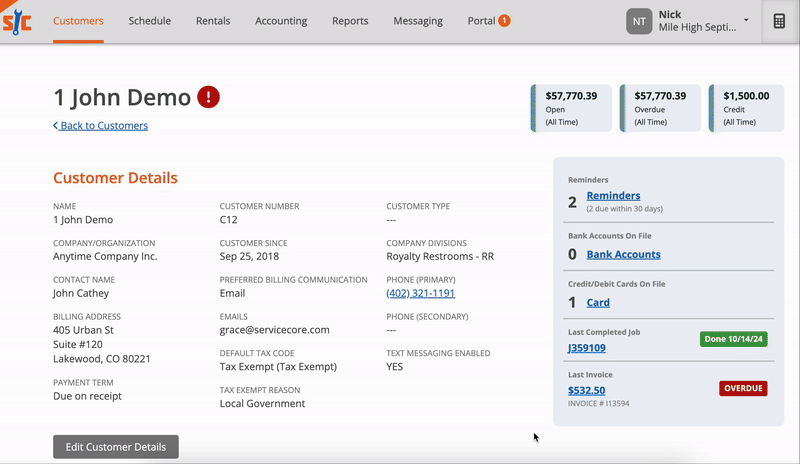Click the billing address 405 Urban St
800x464 pixels.
pos(84,330)
